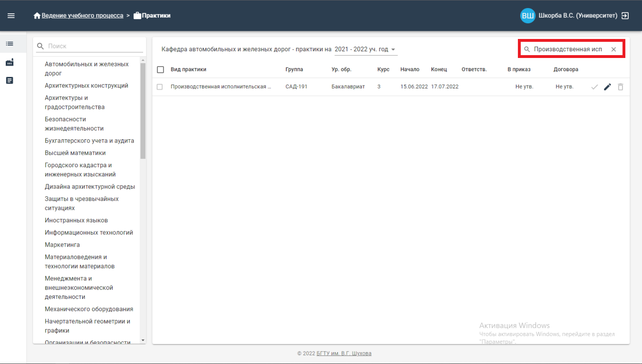Click the start date 15.06.2022
This screenshot has width=642, height=364.
point(414,87)
